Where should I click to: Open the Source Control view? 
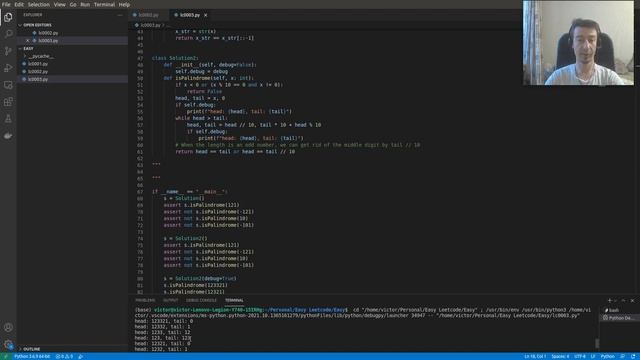pos(8,51)
